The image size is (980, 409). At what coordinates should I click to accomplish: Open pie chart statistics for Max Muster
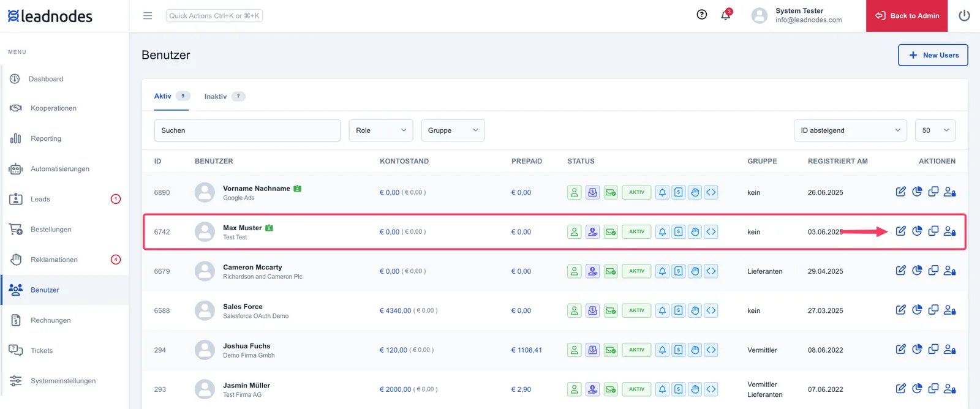coord(917,231)
